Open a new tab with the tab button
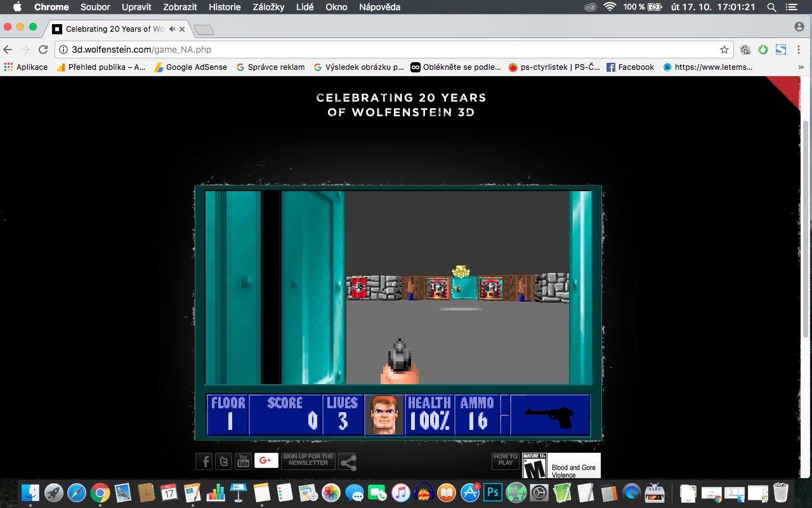The image size is (812, 508). [204, 30]
